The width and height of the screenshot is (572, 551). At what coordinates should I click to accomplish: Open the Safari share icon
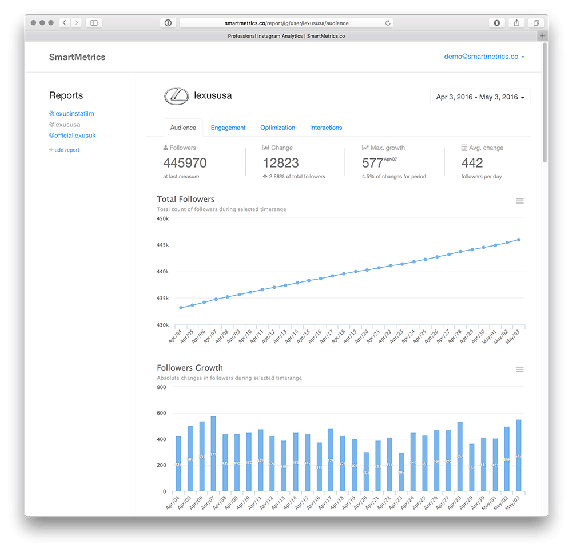pos(516,23)
